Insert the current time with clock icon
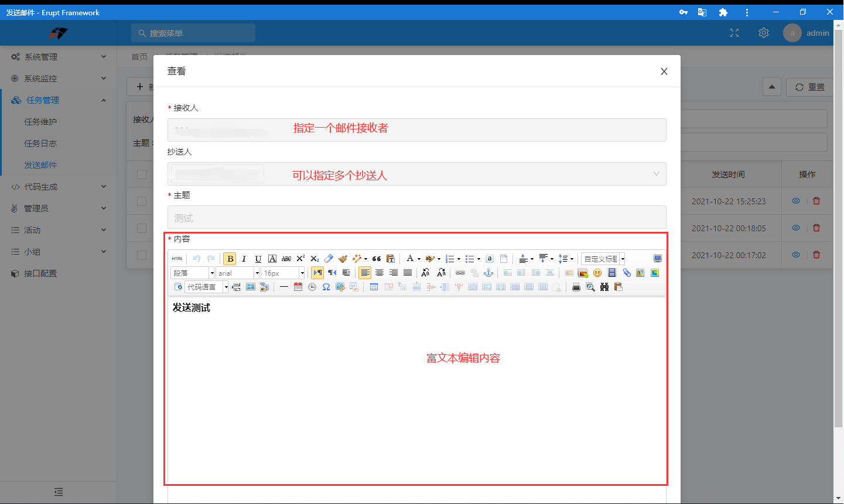This screenshot has width=844, height=504. [x=312, y=287]
